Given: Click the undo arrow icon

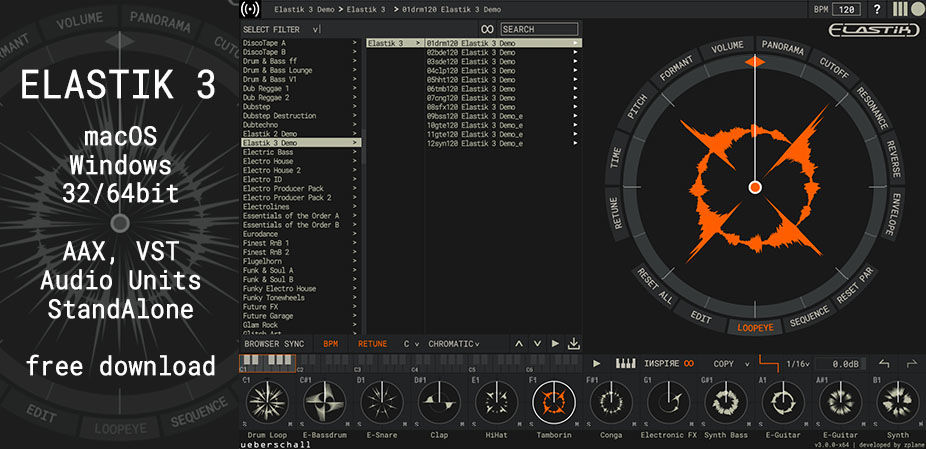Looking at the screenshot, I should tap(884, 364).
